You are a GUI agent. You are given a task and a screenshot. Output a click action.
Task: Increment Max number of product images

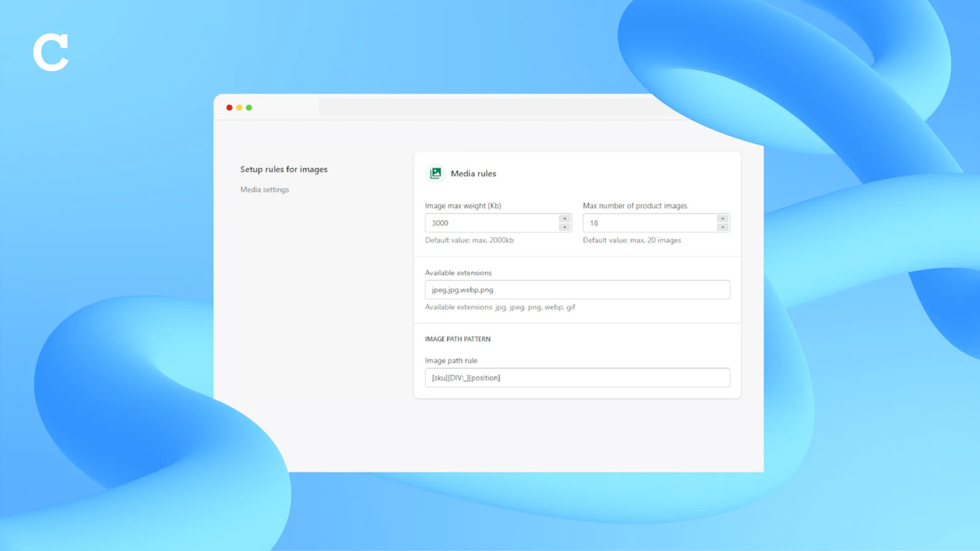(723, 219)
